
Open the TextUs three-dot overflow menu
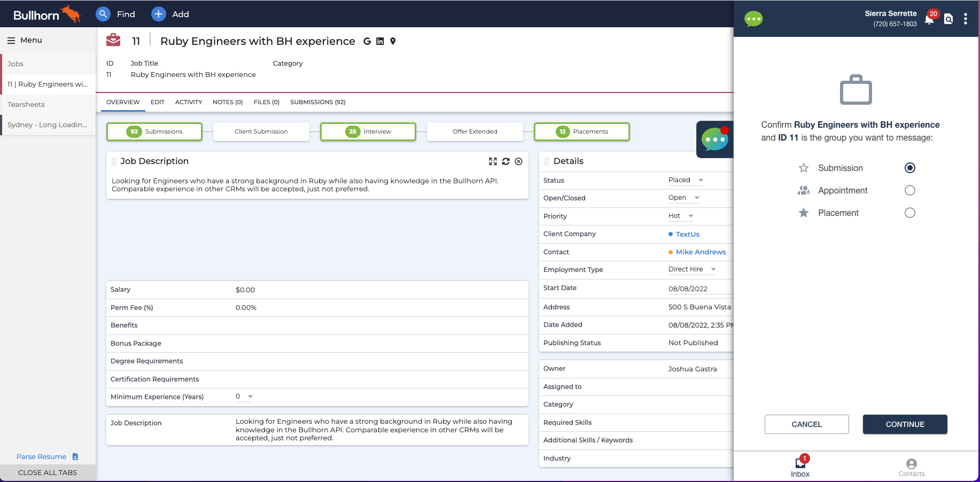966,19
